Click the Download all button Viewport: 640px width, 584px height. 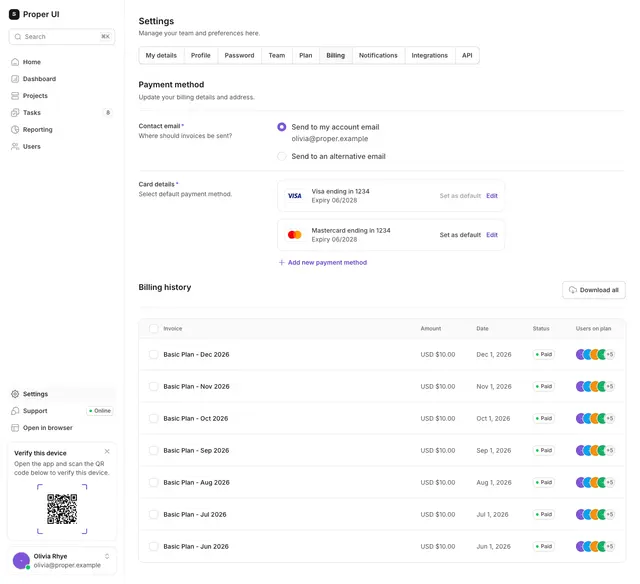(593, 290)
